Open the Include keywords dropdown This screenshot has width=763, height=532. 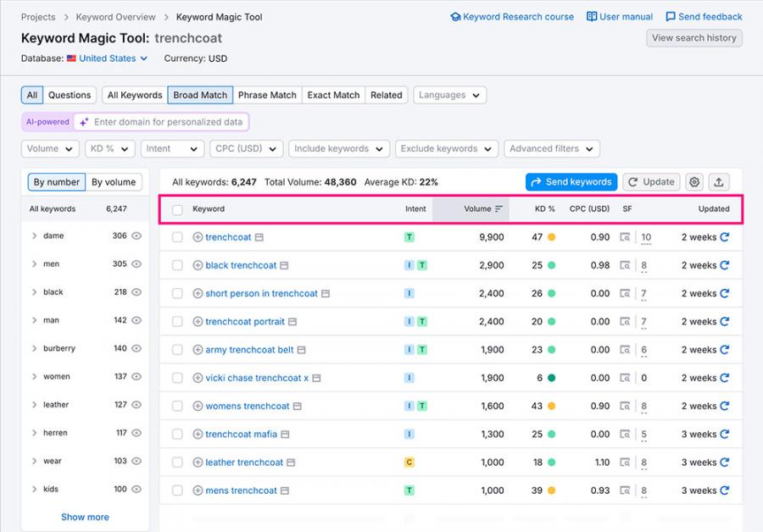(x=339, y=149)
